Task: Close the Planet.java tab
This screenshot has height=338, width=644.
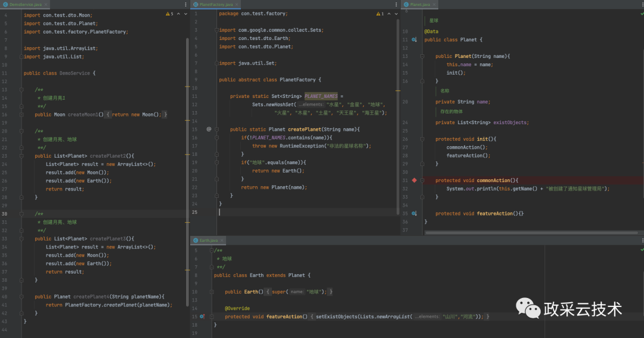Action: point(435,4)
